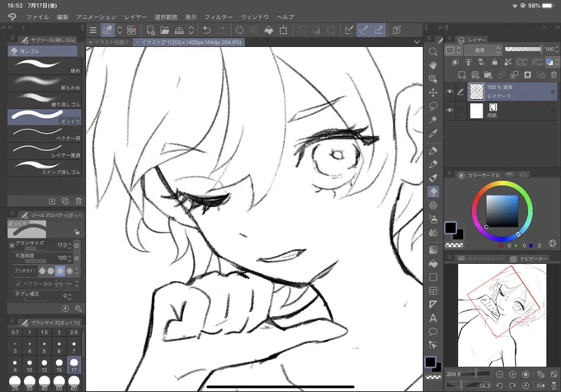Select the Eraser tool in tool palette
The image size is (561, 392).
point(433,191)
